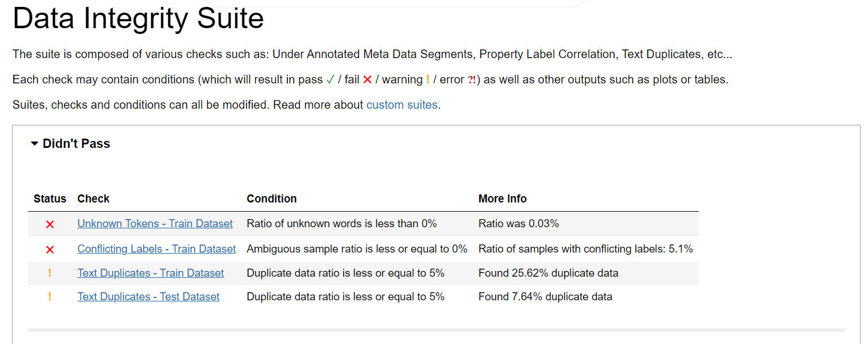
Task: Click the orange warning mark in the legend sentence
Action: [427, 79]
